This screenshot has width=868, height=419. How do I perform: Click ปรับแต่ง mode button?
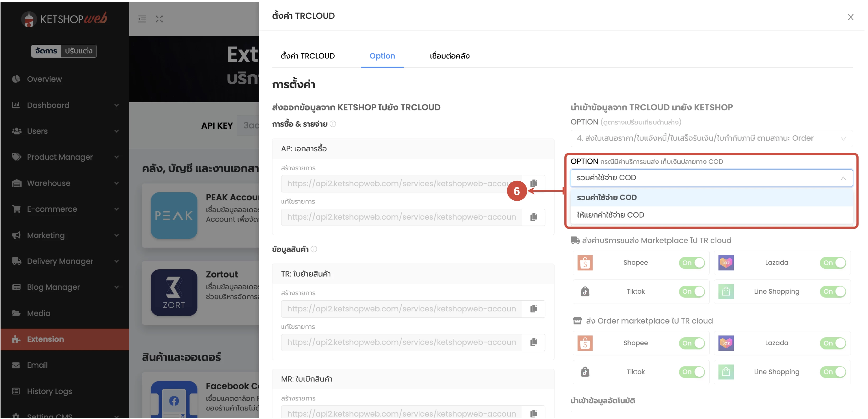pos(79,51)
